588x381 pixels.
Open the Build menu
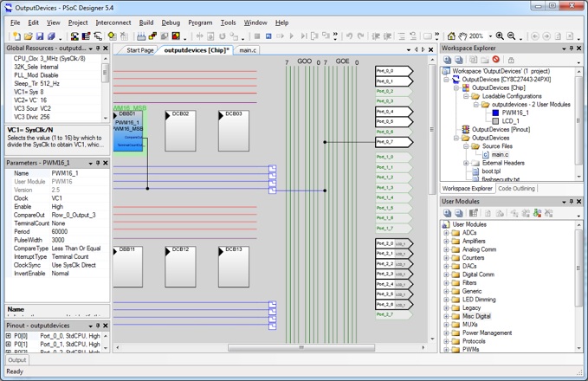[x=146, y=23]
